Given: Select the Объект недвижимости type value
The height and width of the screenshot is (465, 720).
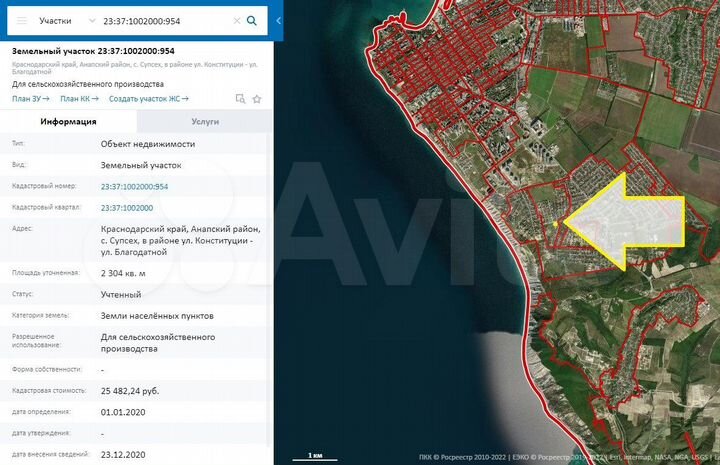Looking at the screenshot, I should pos(148,144).
